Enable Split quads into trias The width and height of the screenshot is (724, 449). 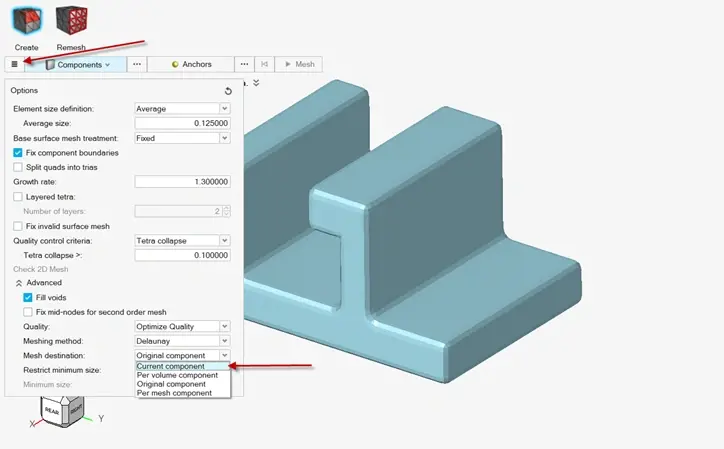tap(18, 167)
